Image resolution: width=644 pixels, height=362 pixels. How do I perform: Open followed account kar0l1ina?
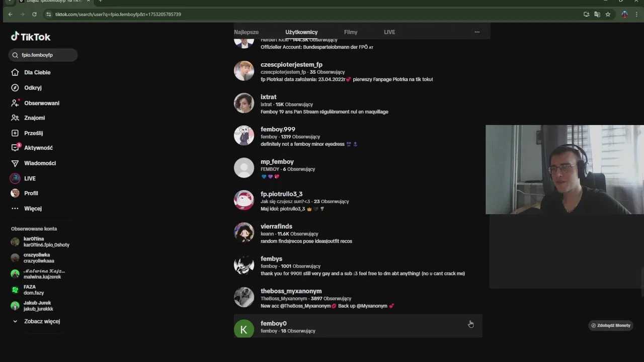pos(40,242)
